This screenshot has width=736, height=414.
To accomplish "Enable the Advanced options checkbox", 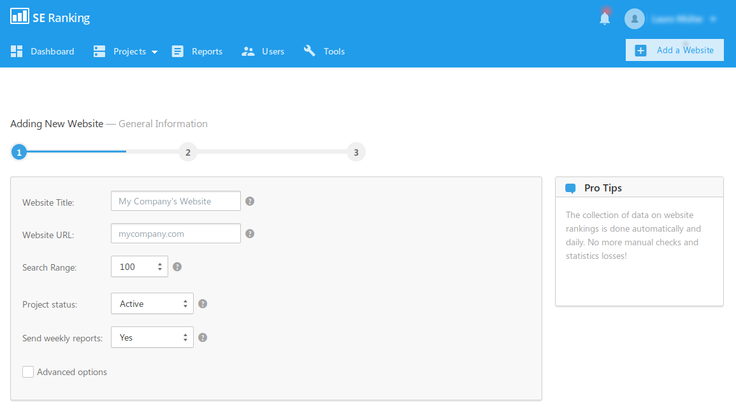I will (28, 372).
